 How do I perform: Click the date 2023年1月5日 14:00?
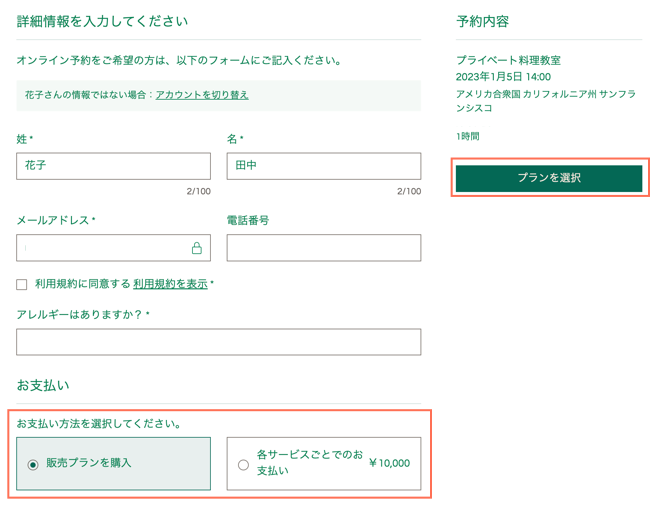503,77
